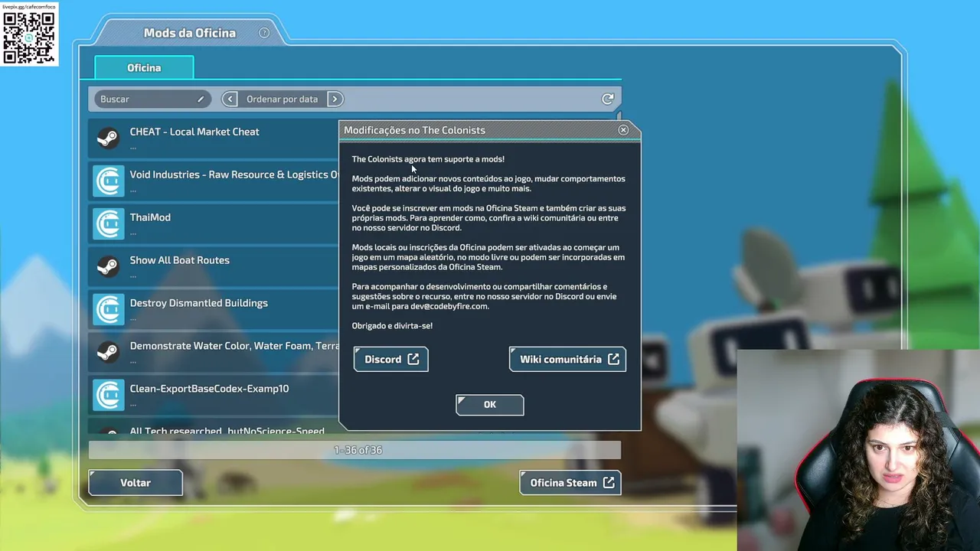Refresh the workshop mods list
The image size is (980, 551).
pos(608,99)
